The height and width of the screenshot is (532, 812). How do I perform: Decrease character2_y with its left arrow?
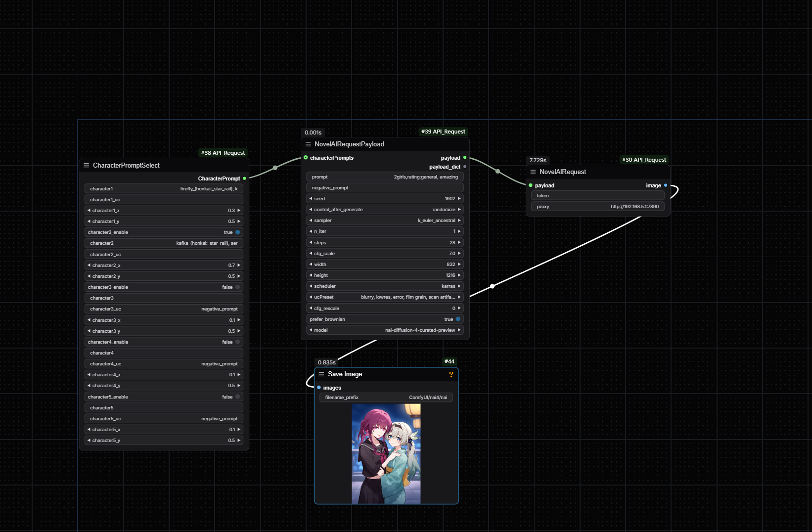(x=89, y=276)
